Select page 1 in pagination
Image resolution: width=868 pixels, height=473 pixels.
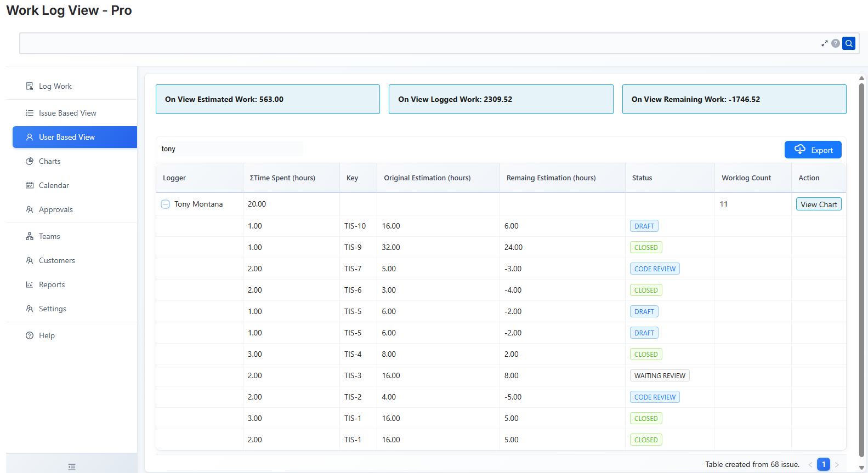[x=823, y=464]
